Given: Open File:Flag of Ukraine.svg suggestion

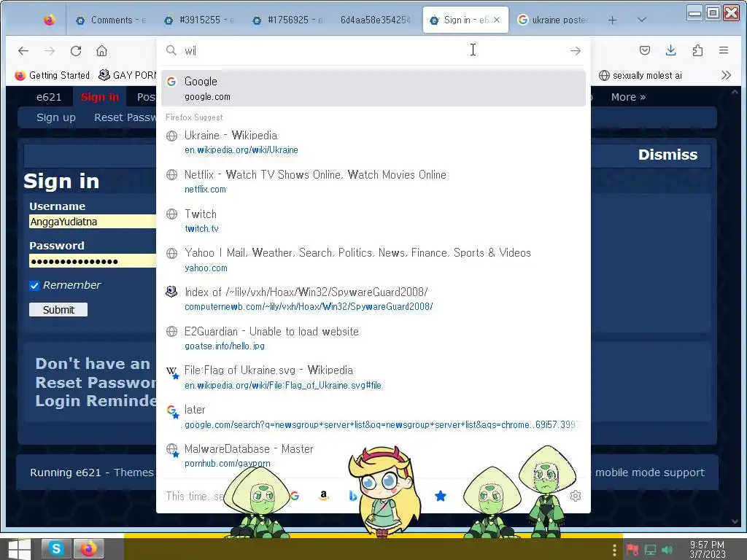Looking at the screenshot, I should tap(373, 378).
